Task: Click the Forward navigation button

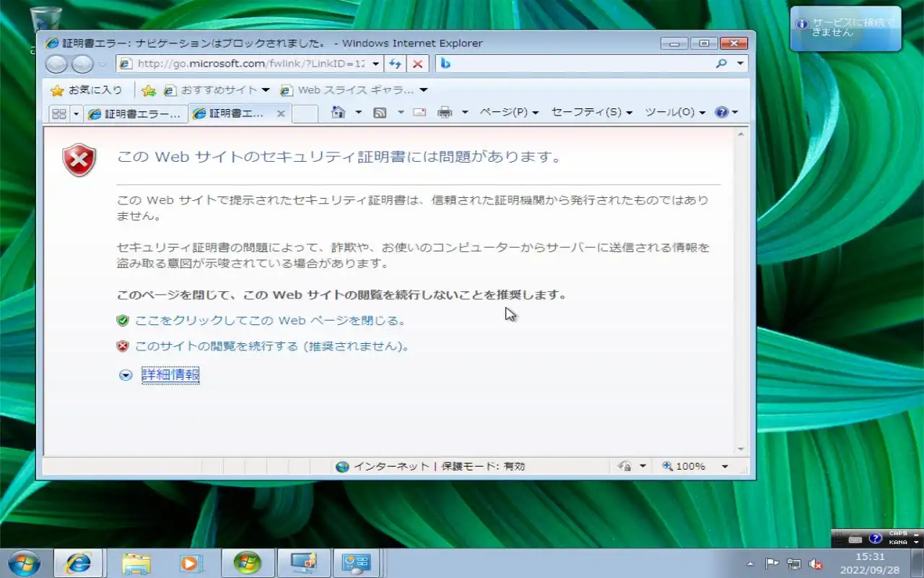Action: pos(82,64)
